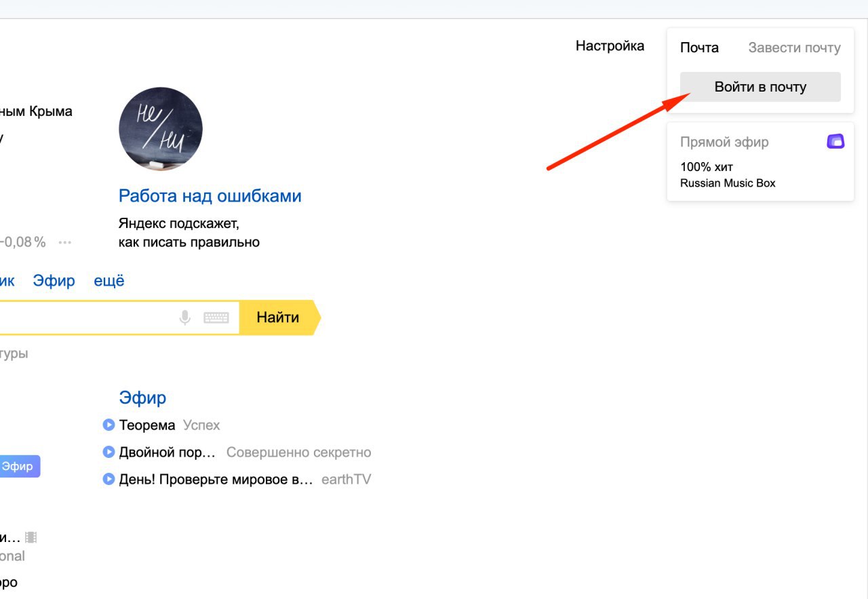Open the on-screen keyboard icon
Image resolution: width=868 pixels, height=599 pixels.
click(216, 317)
